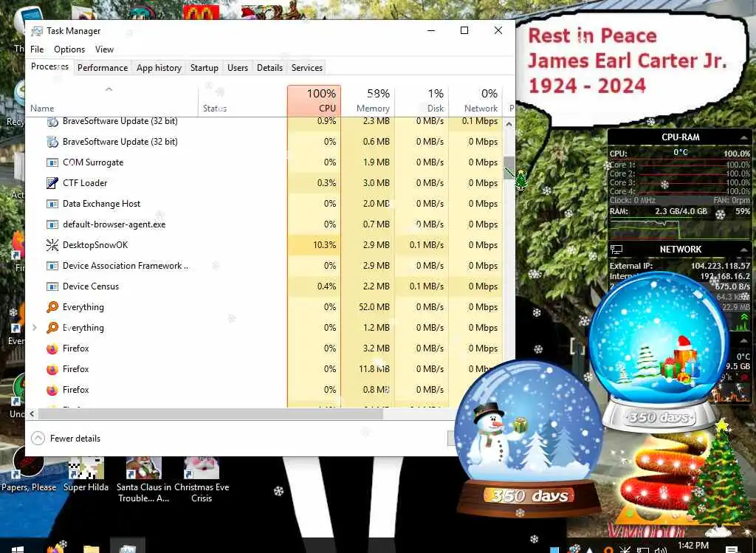Viewport: 756px width, 553px height.
Task: Click the Data Exchange Host process icon
Action: pyautogui.click(x=52, y=204)
